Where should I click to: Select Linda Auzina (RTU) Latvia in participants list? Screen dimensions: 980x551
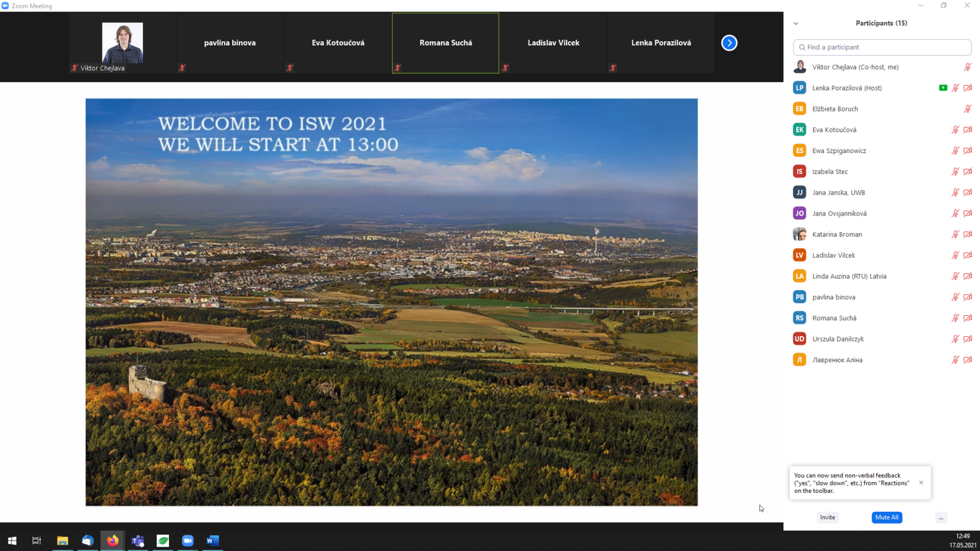849,276
